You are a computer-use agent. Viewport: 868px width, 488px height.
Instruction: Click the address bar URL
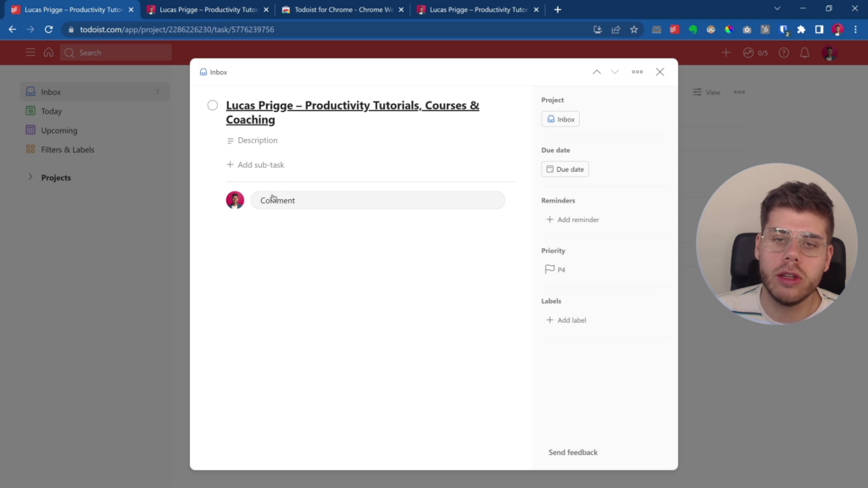point(177,30)
